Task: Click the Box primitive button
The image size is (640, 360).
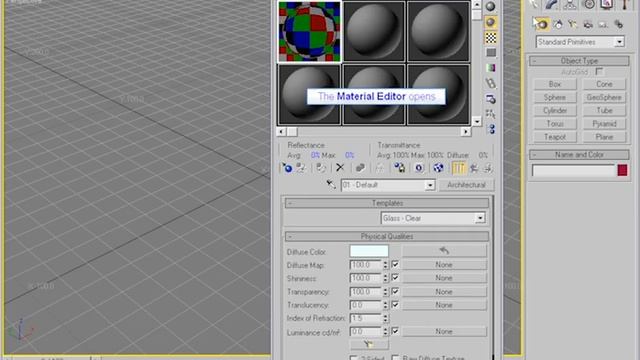Action: pos(555,84)
